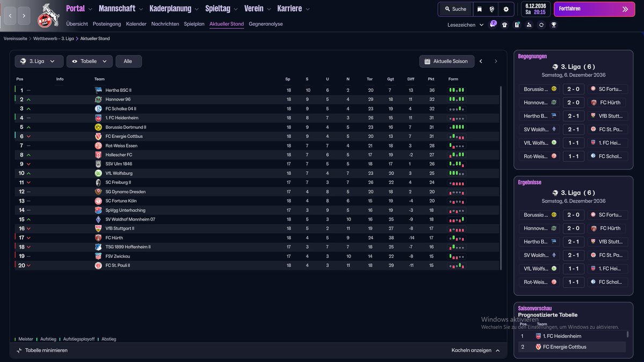Click 2 - 0 score for Borussia in Begegnungen
The width and height of the screenshot is (644, 362).
pos(573,89)
